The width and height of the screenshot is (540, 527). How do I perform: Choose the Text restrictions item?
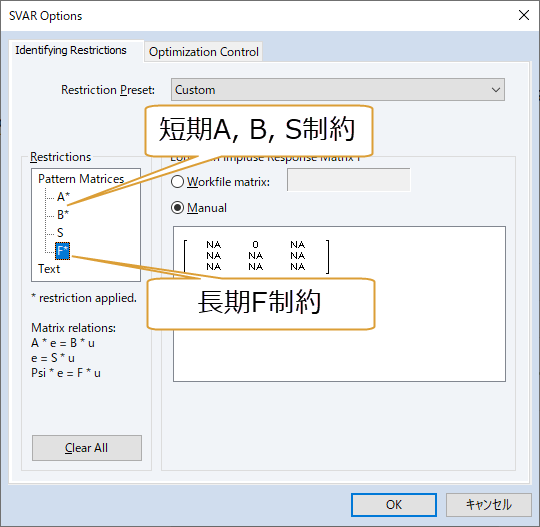pyautogui.click(x=49, y=269)
